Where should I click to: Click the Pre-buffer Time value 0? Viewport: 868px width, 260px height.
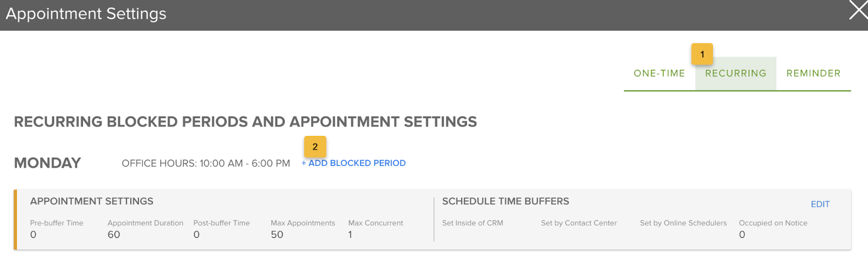[x=33, y=235]
